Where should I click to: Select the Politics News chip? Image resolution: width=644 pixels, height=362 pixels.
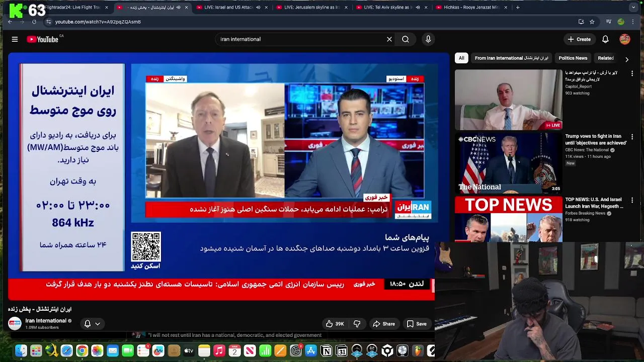click(573, 58)
